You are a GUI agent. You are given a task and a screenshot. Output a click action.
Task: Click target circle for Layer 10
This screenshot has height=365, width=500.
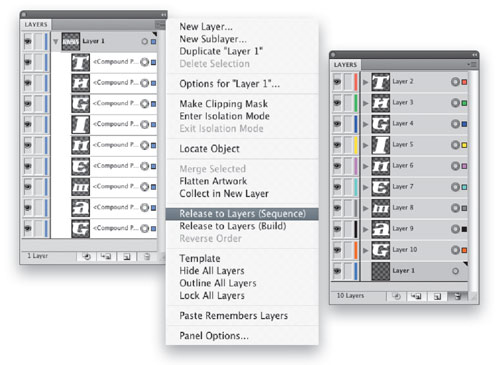(455, 250)
